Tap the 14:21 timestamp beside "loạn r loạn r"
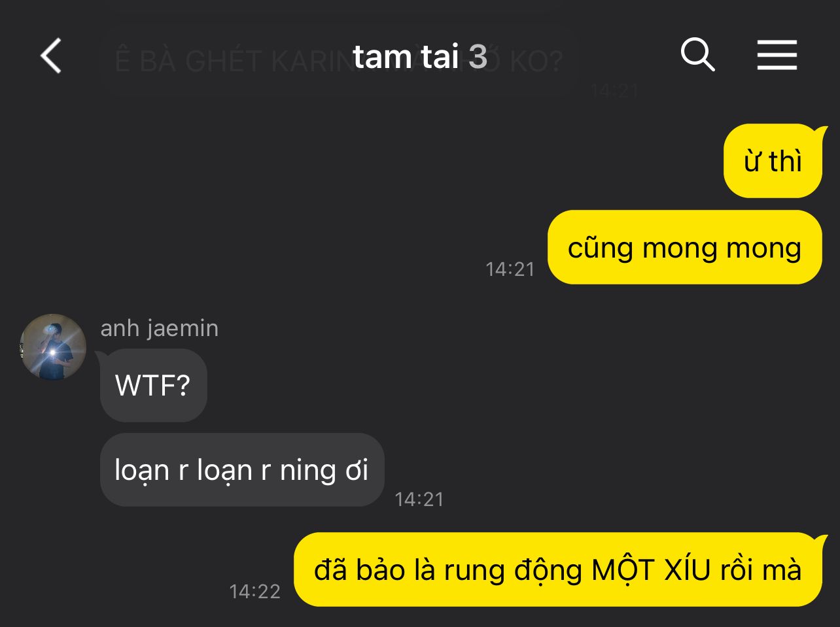Image resolution: width=840 pixels, height=627 pixels. click(419, 500)
